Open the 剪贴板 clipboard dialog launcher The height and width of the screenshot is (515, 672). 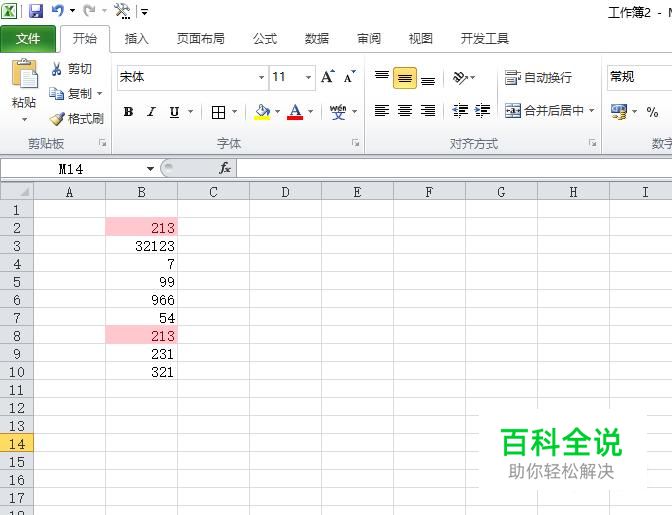point(102,143)
